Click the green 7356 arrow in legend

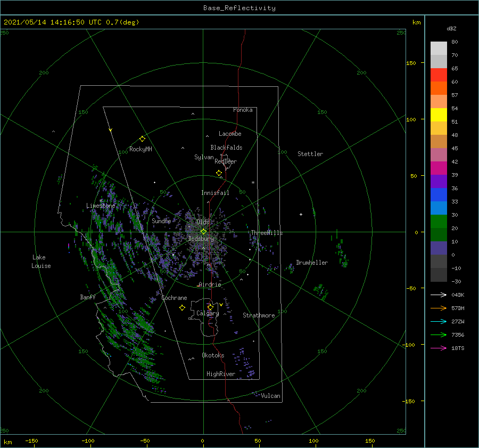point(439,335)
